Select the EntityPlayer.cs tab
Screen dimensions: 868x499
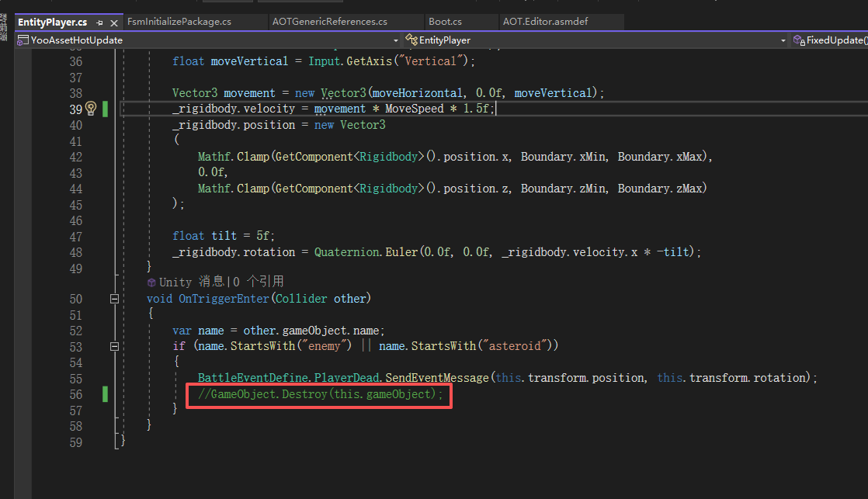coord(53,23)
